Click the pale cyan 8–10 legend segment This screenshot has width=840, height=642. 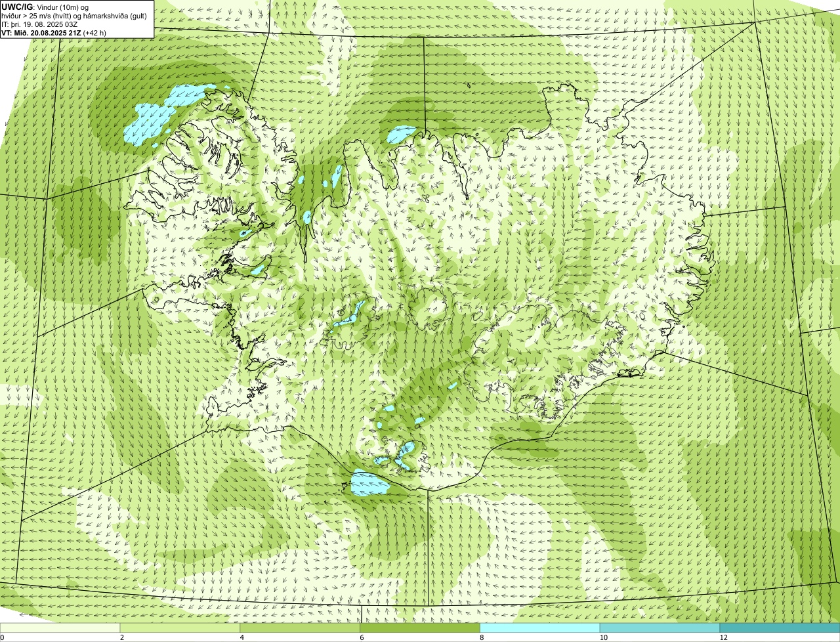540,628
